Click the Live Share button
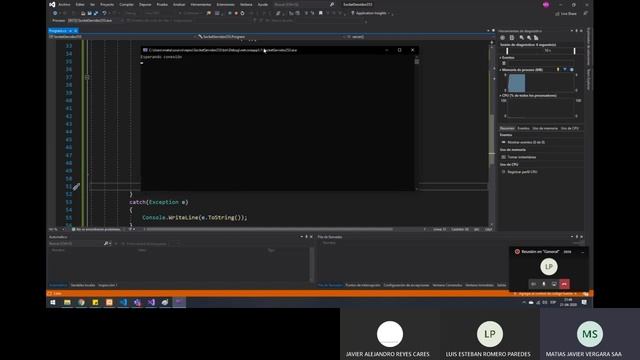640x360 pixels. (x=566, y=13)
